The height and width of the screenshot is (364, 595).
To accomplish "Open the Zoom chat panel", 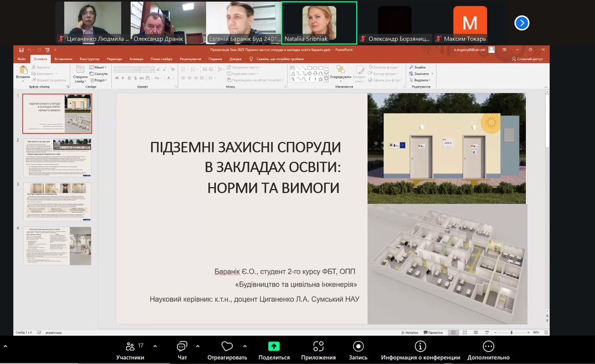I will (182, 347).
